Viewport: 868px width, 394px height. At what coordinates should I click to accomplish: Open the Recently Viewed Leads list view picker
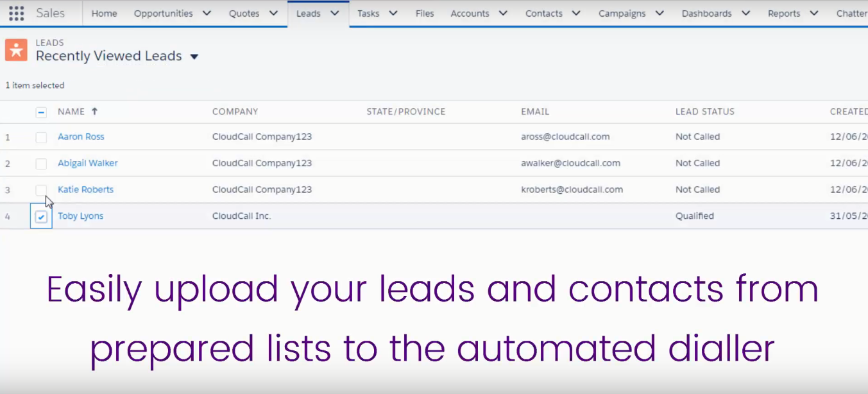194,56
